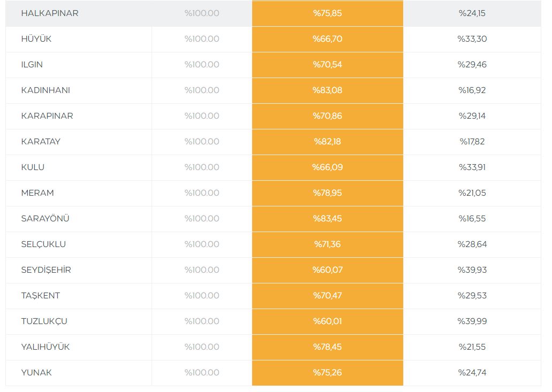Open the KULU district entry
The height and width of the screenshot is (392, 552).
[x=33, y=167]
